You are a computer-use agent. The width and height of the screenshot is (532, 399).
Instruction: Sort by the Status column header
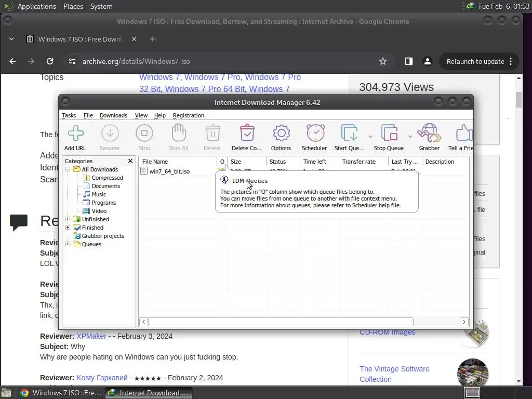(x=283, y=162)
